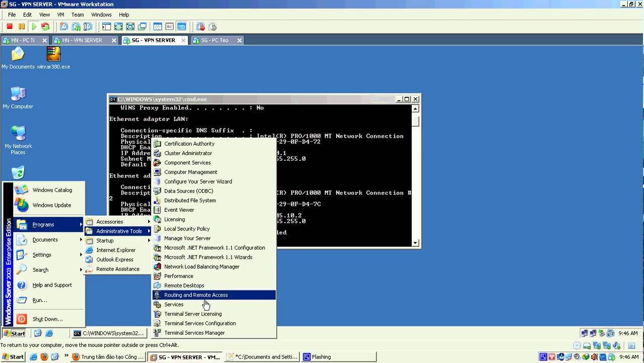Click the winrar380.exe desktop icon

pyautogui.click(x=53, y=58)
